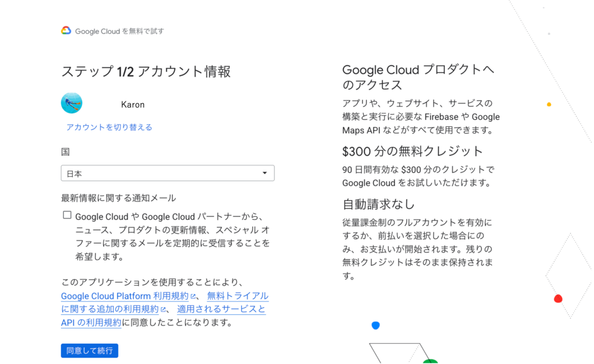The image size is (594, 364).
Task: Click external-link icon after に関する追加の利用規約
Action: pyautogui.click(x=164, y=310)
